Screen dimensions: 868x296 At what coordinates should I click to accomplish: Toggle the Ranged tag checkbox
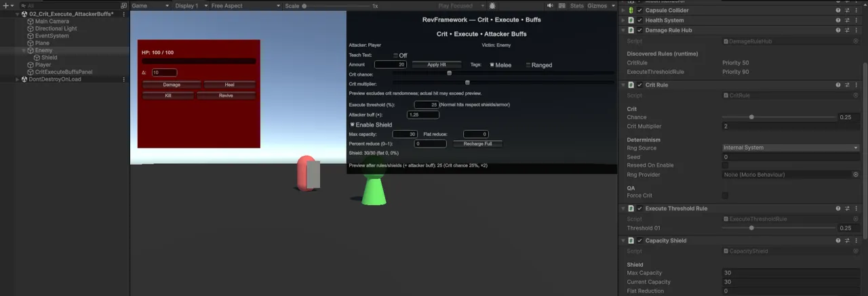click(529, 65)
